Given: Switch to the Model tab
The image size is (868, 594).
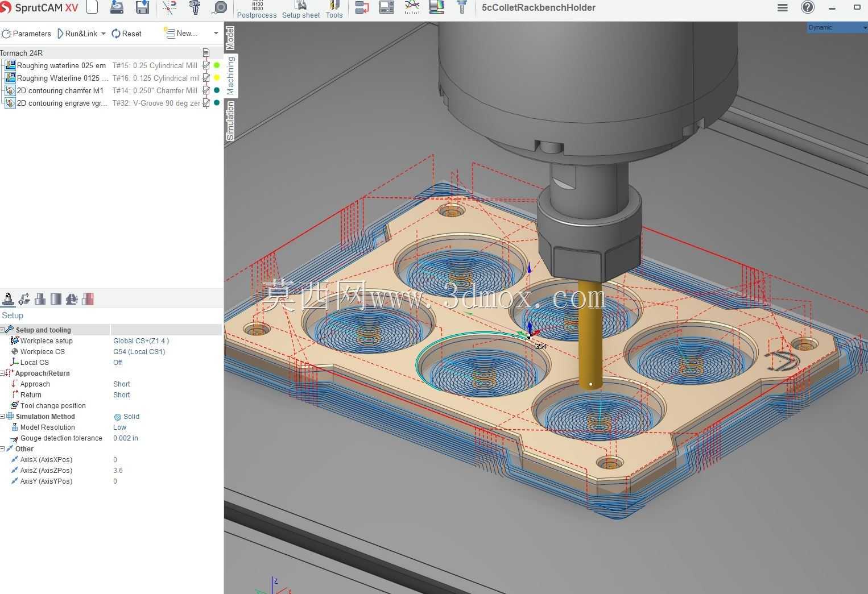Looking at the screenshot, I should (x=230, y=38).
